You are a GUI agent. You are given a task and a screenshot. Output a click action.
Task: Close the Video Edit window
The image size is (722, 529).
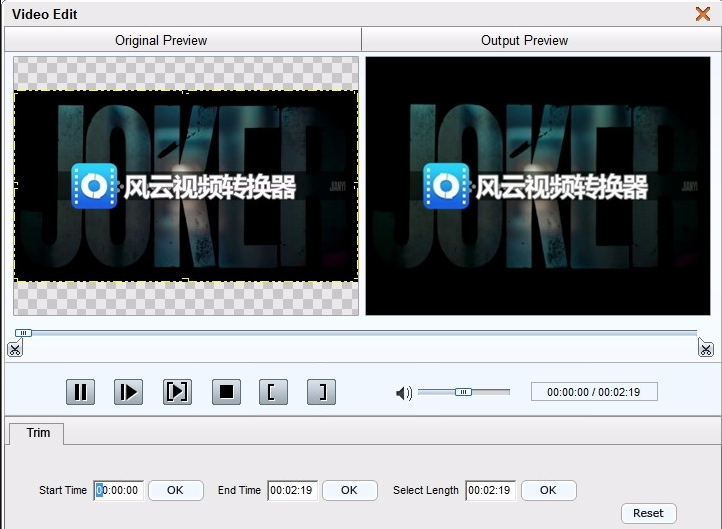point(703,14)
